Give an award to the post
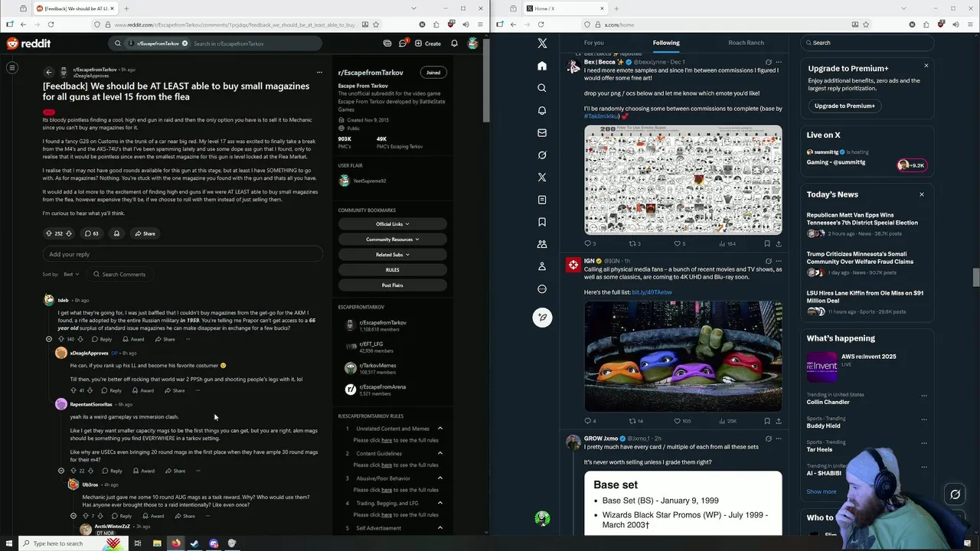980x551 pixels. tap(116, 233)
